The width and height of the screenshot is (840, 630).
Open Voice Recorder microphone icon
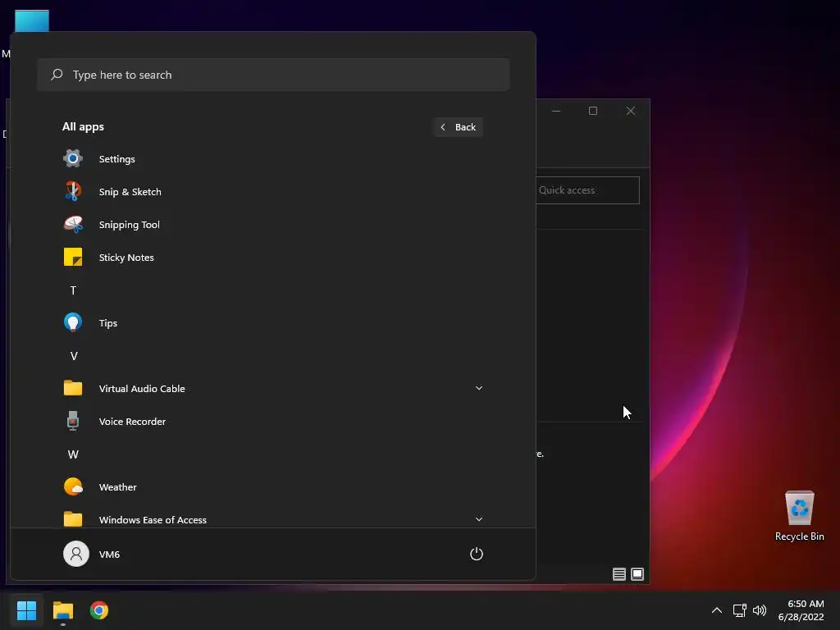pos(73,421)
